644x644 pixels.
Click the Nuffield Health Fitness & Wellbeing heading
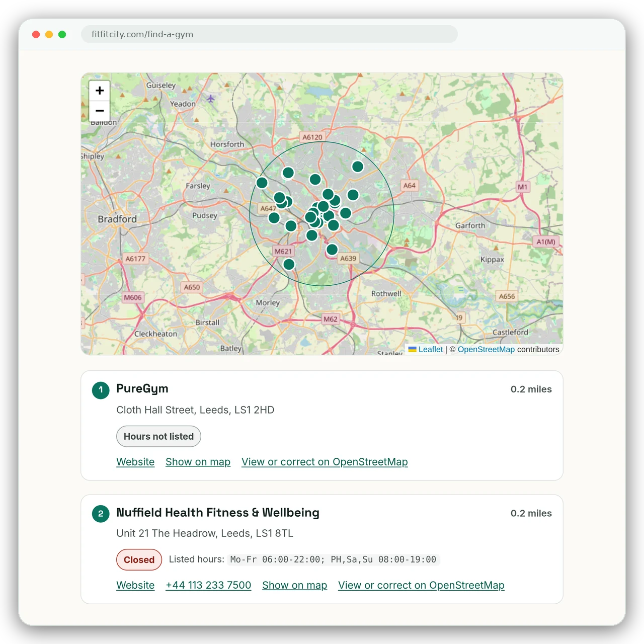tap(218, 512)
